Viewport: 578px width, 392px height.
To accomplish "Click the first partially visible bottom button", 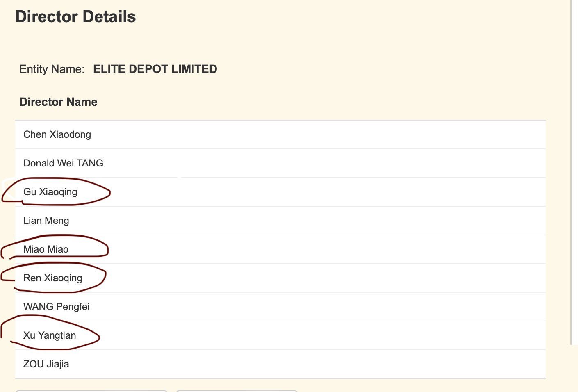I will point(91,391).
